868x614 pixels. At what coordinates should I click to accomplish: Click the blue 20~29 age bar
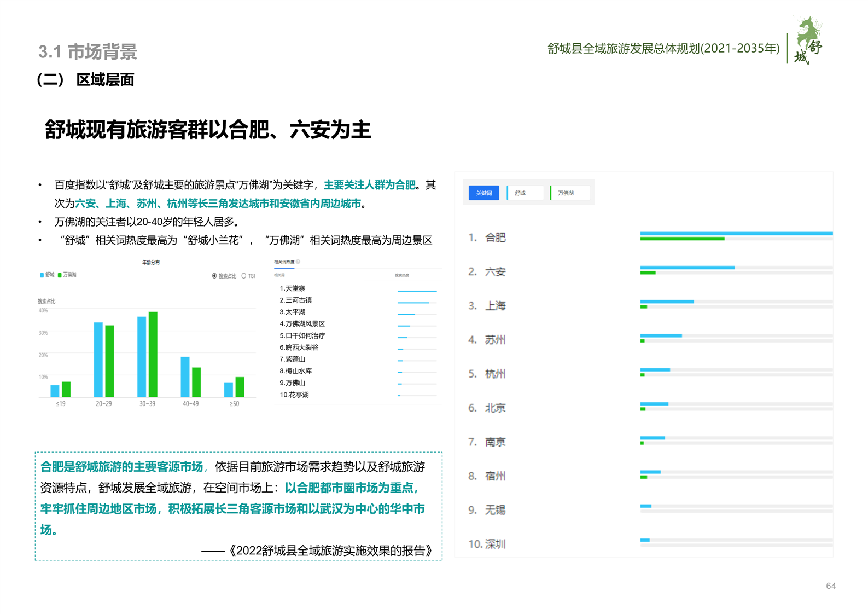pyautogui.click(x=98, y=360)
